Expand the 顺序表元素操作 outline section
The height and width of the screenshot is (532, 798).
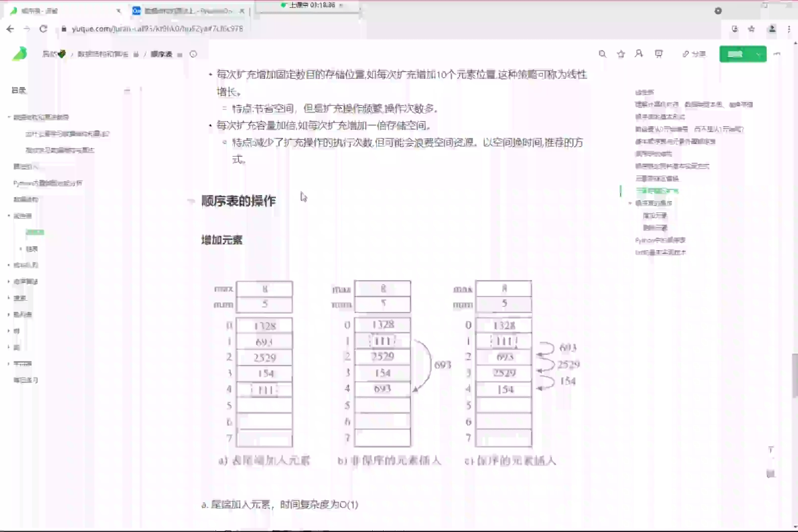(630, 203)
